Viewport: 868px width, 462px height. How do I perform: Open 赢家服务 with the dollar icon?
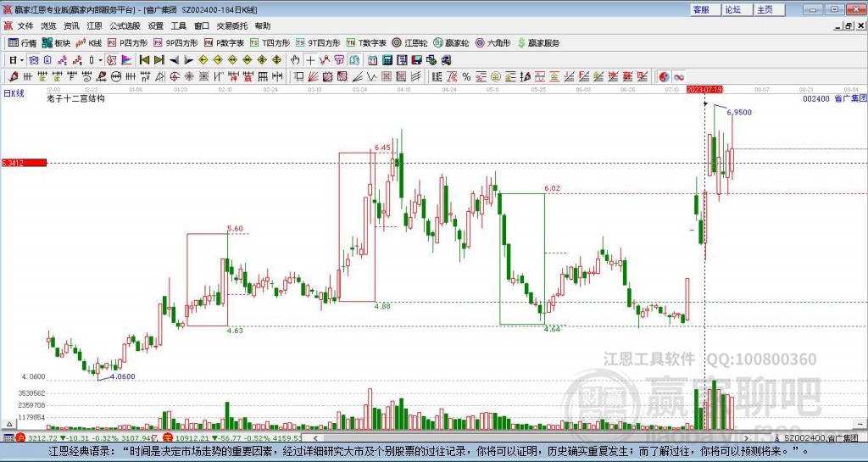point(538,42)
